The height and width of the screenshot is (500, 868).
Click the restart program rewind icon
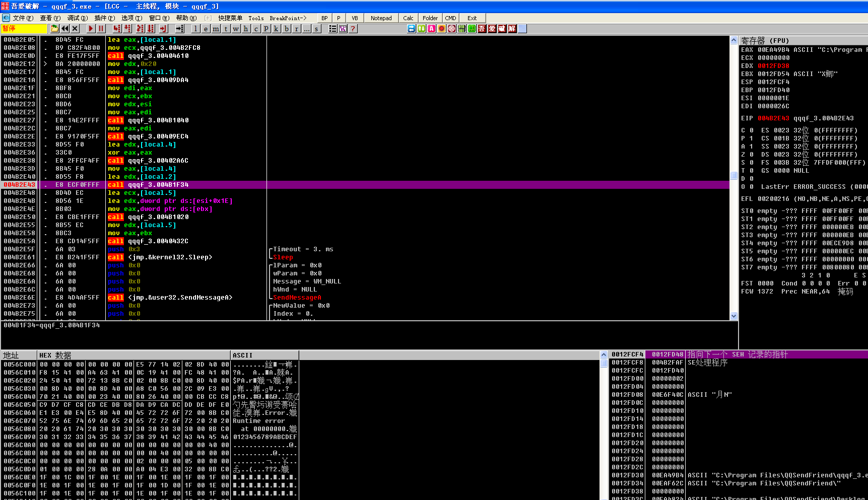pos(65,29)
